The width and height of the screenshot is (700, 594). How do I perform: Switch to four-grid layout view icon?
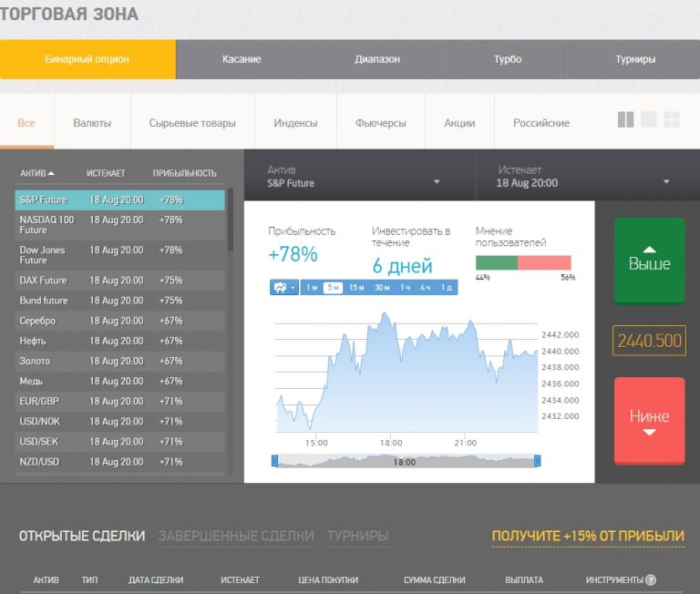click(x=672, y=119)
